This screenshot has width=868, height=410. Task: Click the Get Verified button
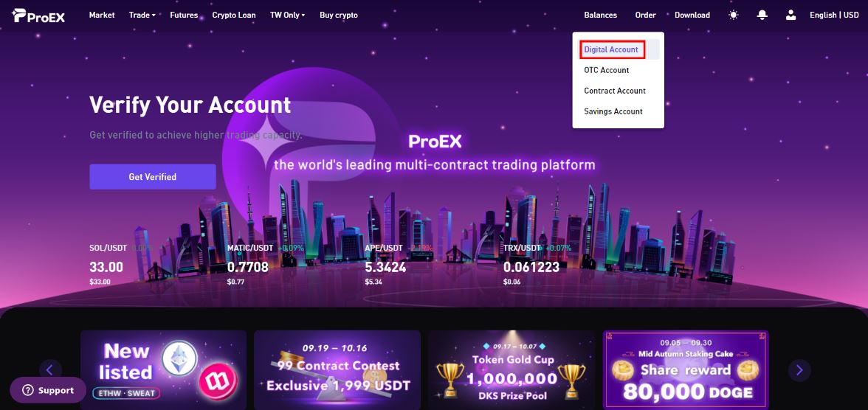[153, 177]
